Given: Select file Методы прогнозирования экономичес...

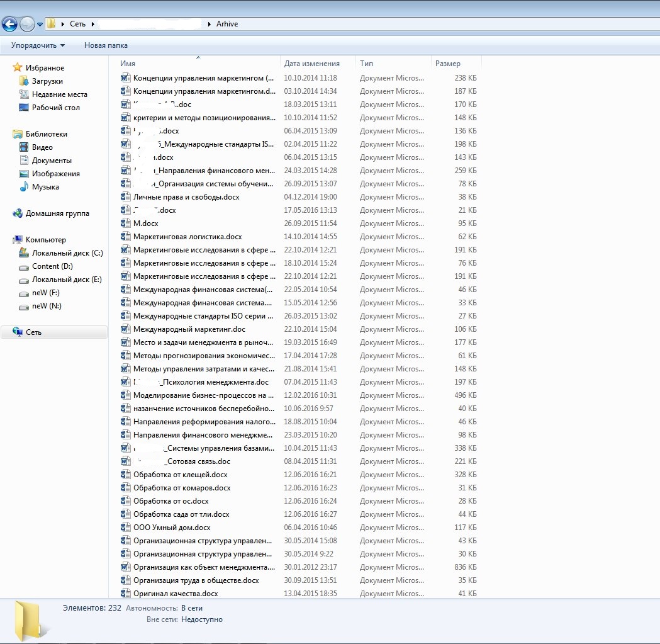Looking at the screenshot, I should coord(204,356).
